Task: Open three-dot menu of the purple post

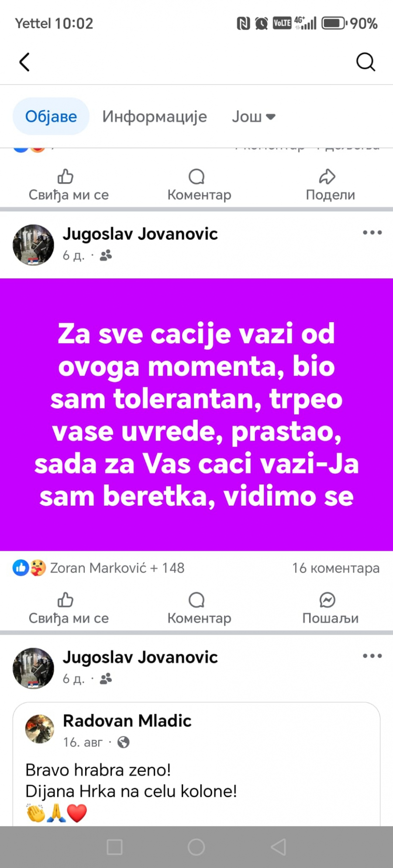Action: (x=372, y=233)
